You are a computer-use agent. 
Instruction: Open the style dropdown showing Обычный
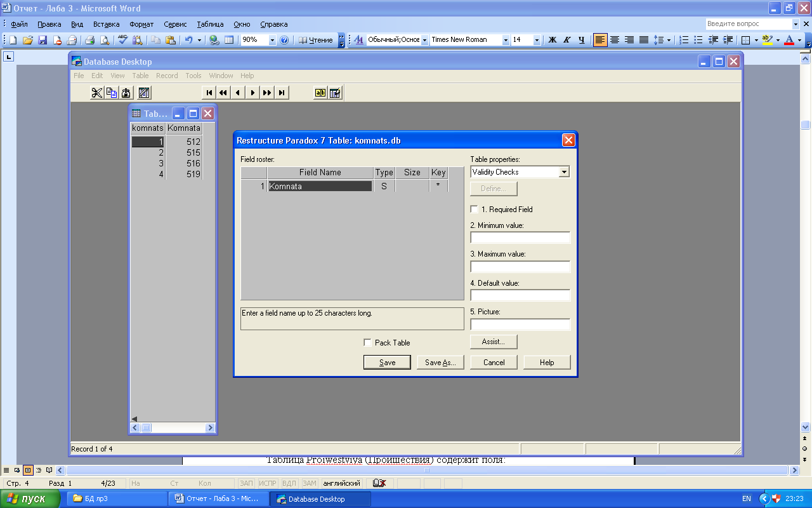[424, 40]
